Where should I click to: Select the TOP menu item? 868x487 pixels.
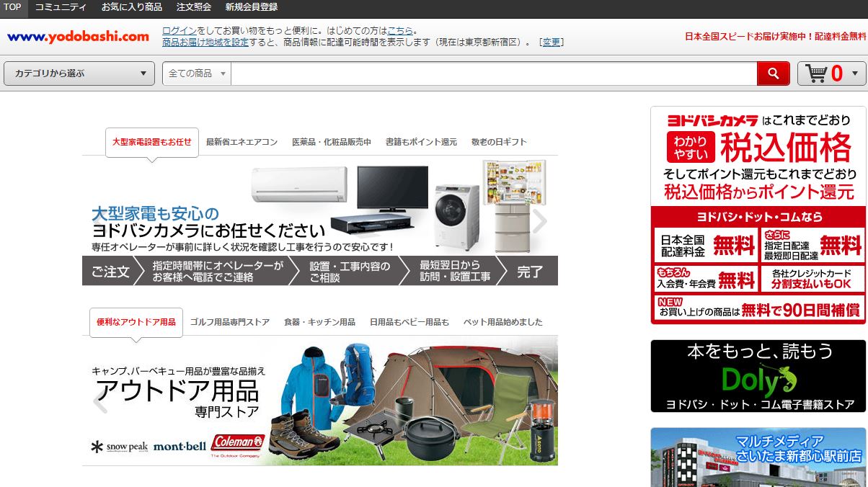13,7
